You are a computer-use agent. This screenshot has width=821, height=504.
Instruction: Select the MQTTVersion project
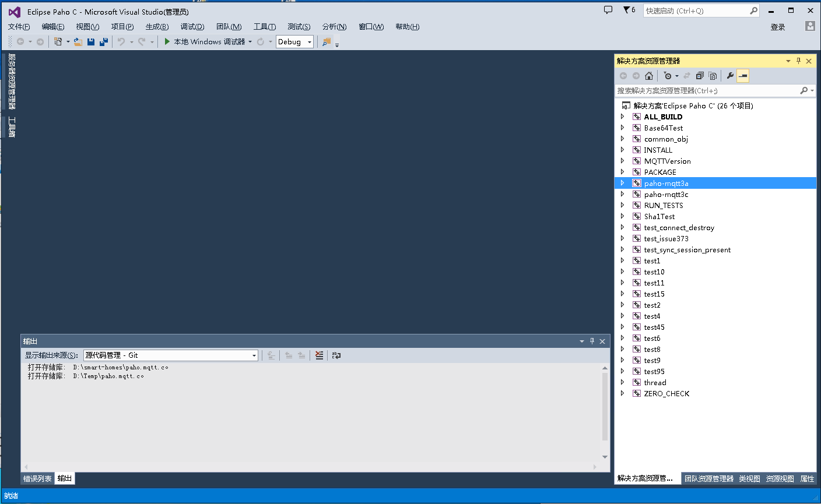click(667, 161)
